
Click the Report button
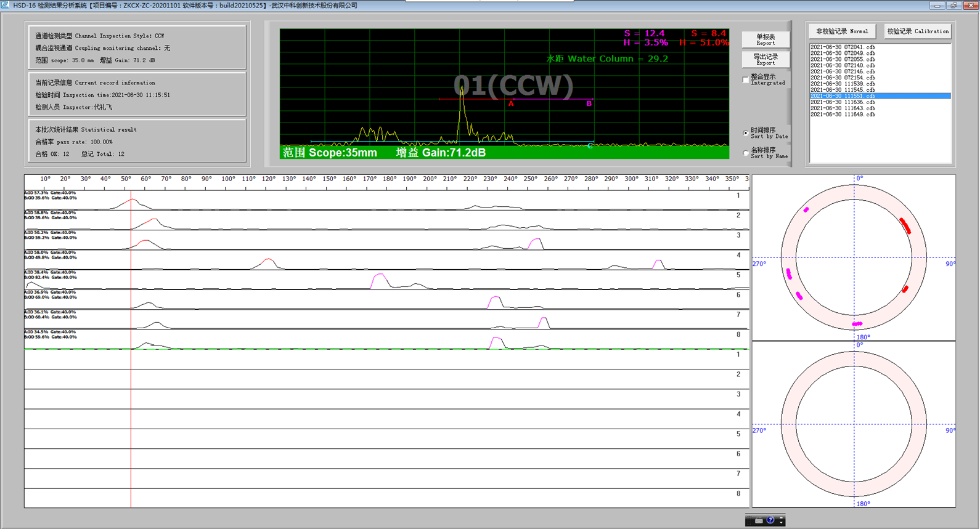click(766, 39)
